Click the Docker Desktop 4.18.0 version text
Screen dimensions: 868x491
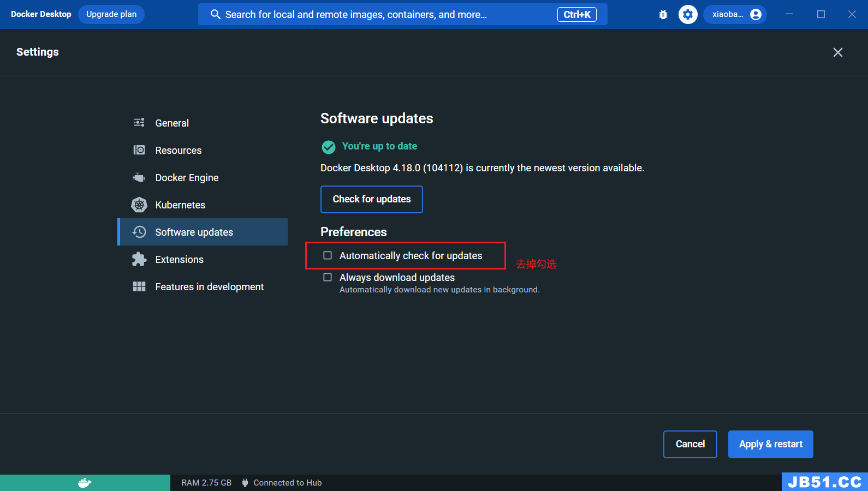coord(483,168)
